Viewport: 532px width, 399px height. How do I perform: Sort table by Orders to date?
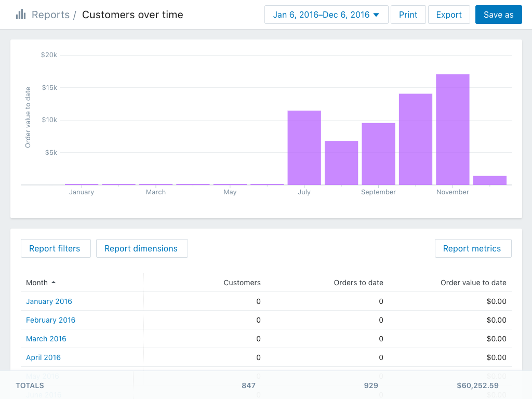[x=358, y=283]
